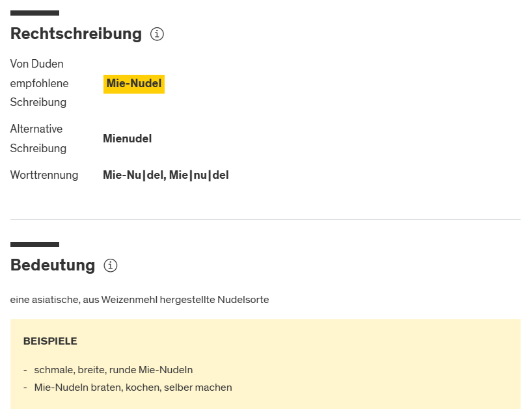Click the example 'schmale, breite, runde Mie-Nudeln'

[113, 370]
